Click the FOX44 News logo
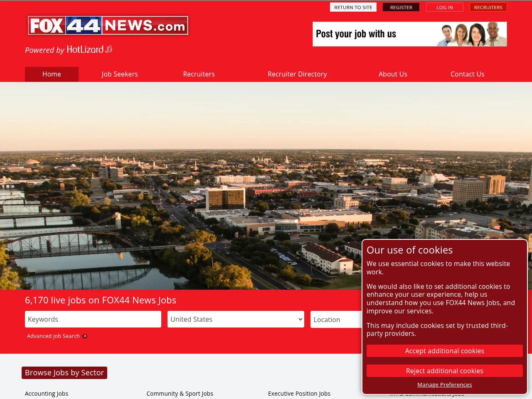The height and width of the screenshot is (399, 532). pos(108,25)
